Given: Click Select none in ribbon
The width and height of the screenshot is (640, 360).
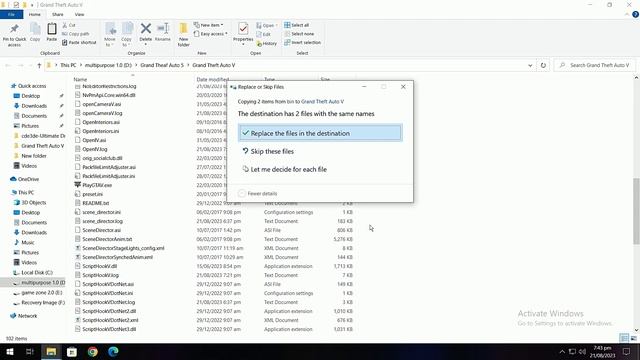Looking at the screenshot, I should tap(299, 34).
